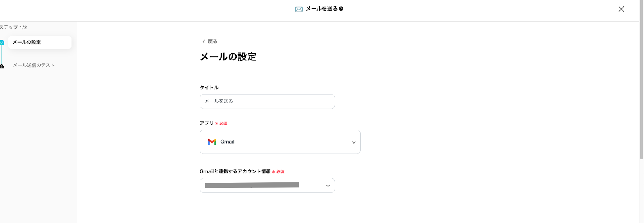
Task: Click the メールの設定 page heading
Action: pos(228,57)
